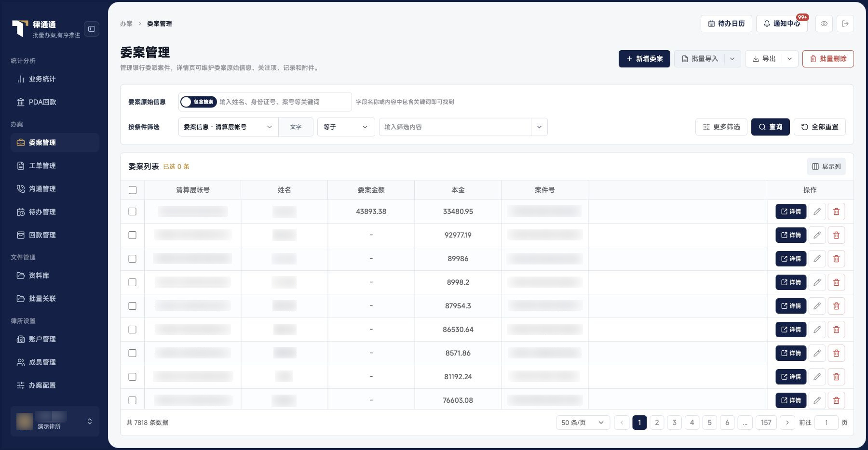
Task: Open the 等于 operator dropdown
Action: point(346,127)
